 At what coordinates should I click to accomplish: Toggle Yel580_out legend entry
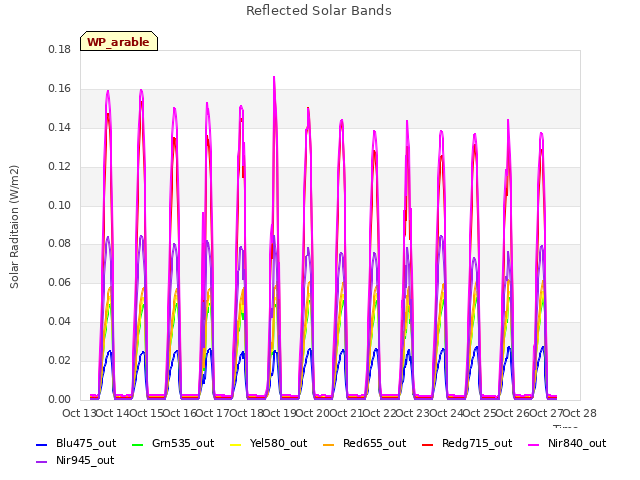tap(269, 444)
